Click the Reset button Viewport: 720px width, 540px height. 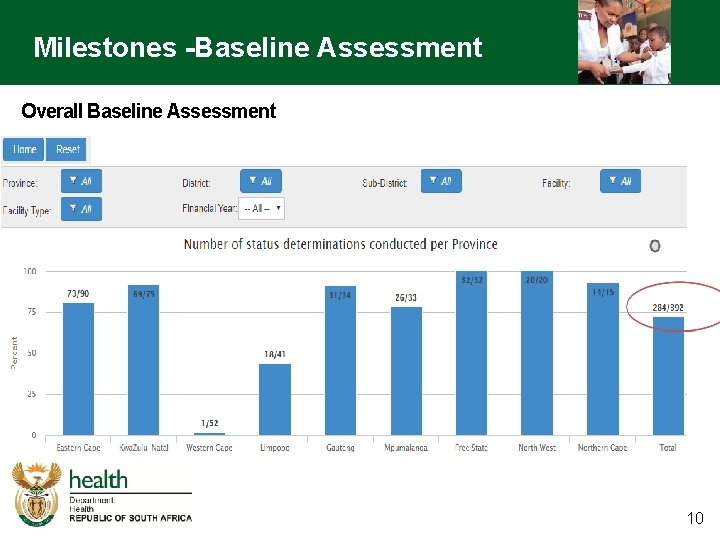(66, 149)
